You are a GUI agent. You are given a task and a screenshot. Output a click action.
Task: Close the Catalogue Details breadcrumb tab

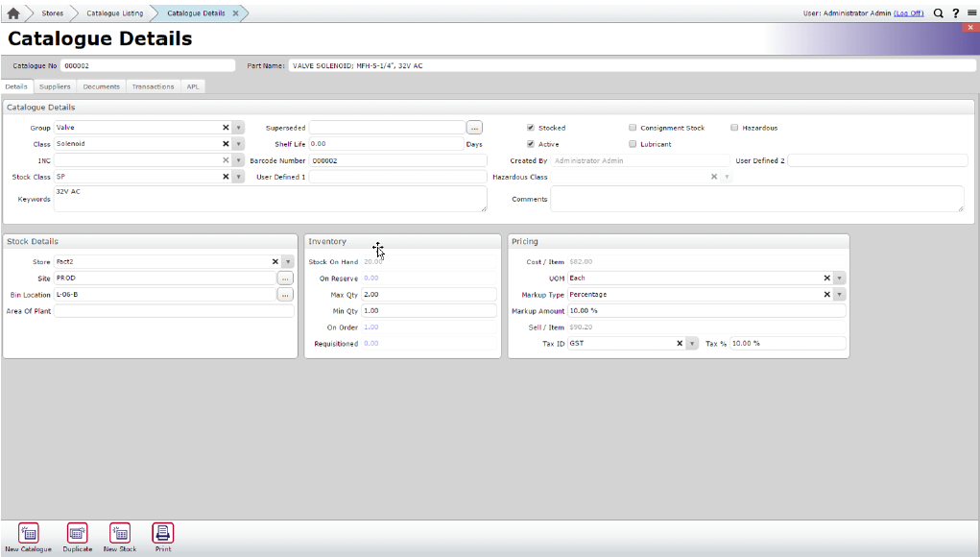coord(235,13)
